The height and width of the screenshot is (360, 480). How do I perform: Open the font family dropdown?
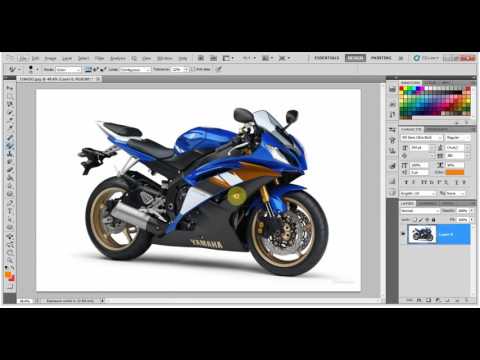[422, 137]
